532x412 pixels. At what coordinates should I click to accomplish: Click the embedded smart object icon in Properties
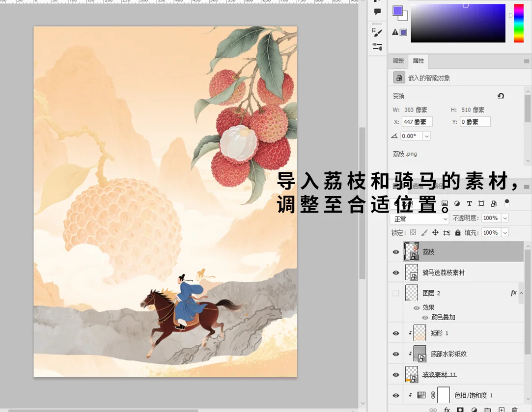(x=399, y=78)
